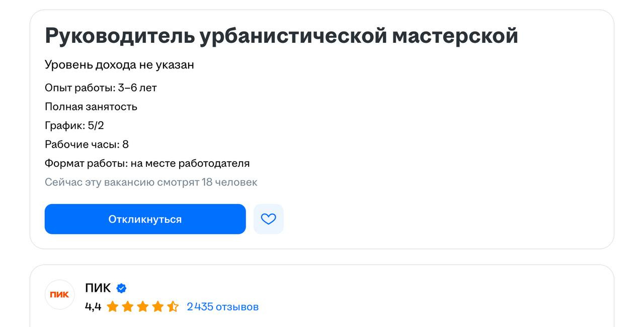Click the blue verified checkmark badge
Screen dimensions: 644x327
click(121, 288)
